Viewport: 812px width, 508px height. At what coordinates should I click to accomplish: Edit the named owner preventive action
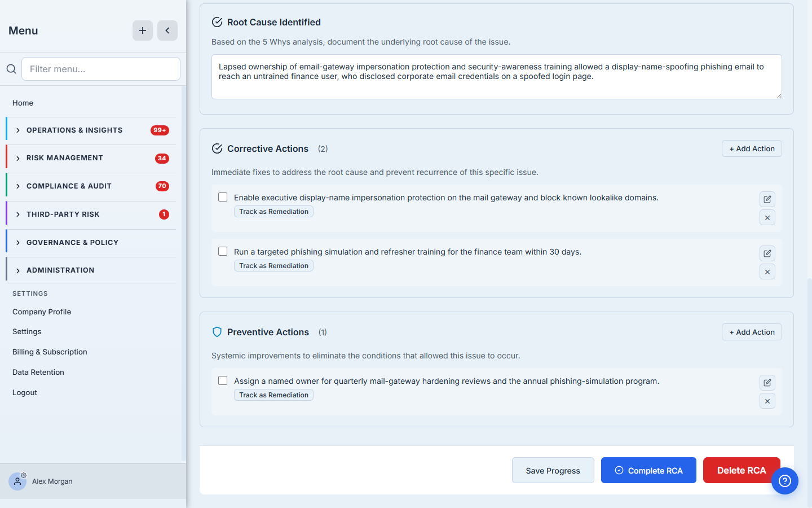[767, 383]
